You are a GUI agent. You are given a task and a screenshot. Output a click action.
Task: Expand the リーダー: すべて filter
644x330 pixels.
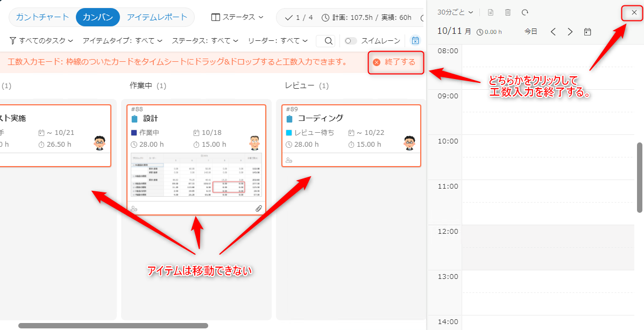point(278,41)
